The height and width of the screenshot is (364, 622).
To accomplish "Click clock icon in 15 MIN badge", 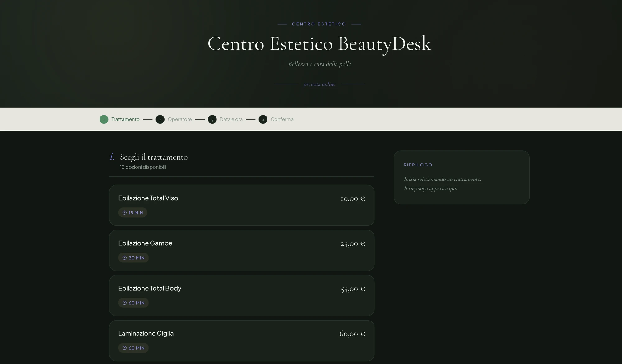I will point(124,213).
